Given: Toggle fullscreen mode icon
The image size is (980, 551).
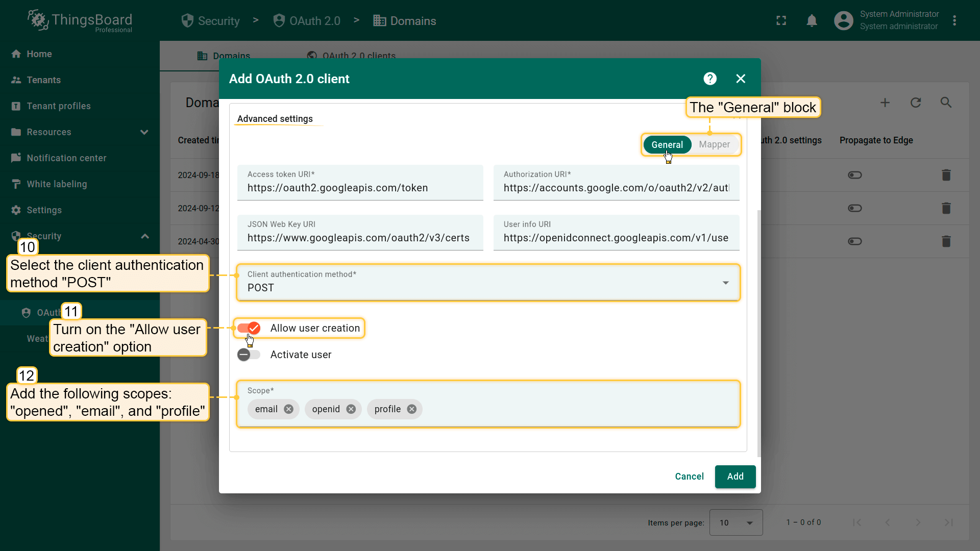Looking at the screenshot, I should (781, 21).
